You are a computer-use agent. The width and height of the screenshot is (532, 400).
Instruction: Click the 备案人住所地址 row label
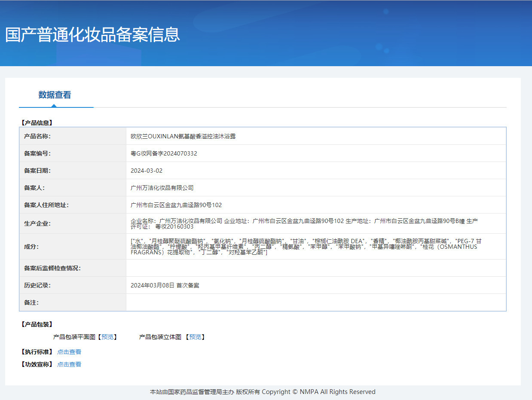coord(46,205)
